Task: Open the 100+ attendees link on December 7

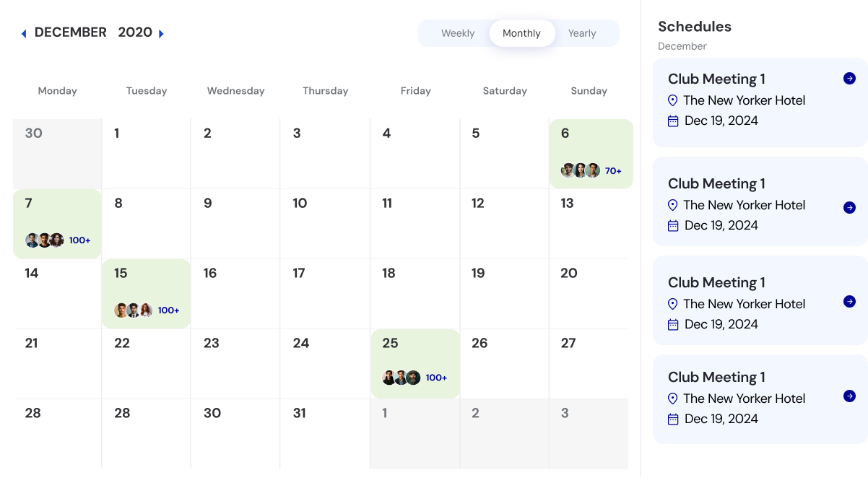Action: 80,240
